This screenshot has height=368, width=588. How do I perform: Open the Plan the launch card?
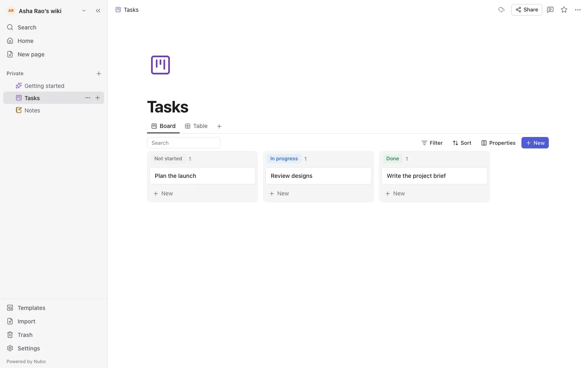click(x=203, y=176)
